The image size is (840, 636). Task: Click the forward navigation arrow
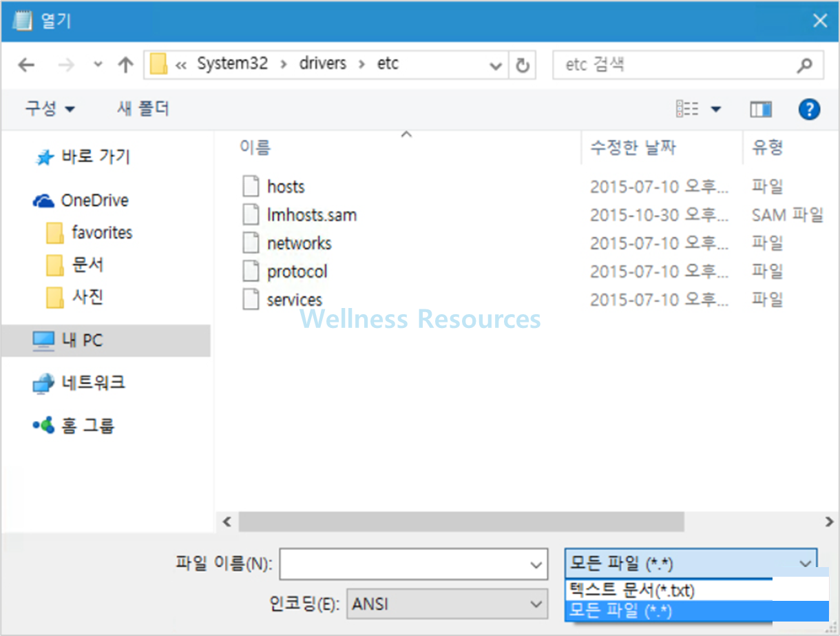(66, 65)
